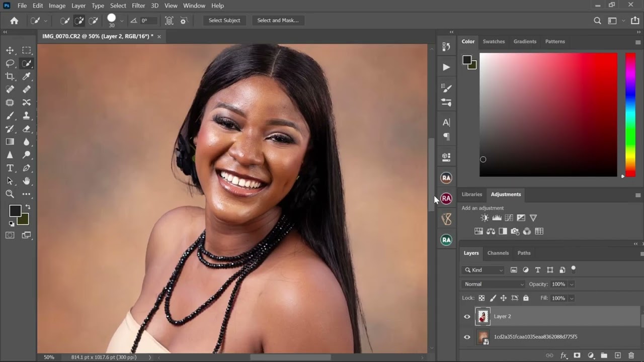
Task: Select the Eyedropper tool
Action: click(27, 76)
